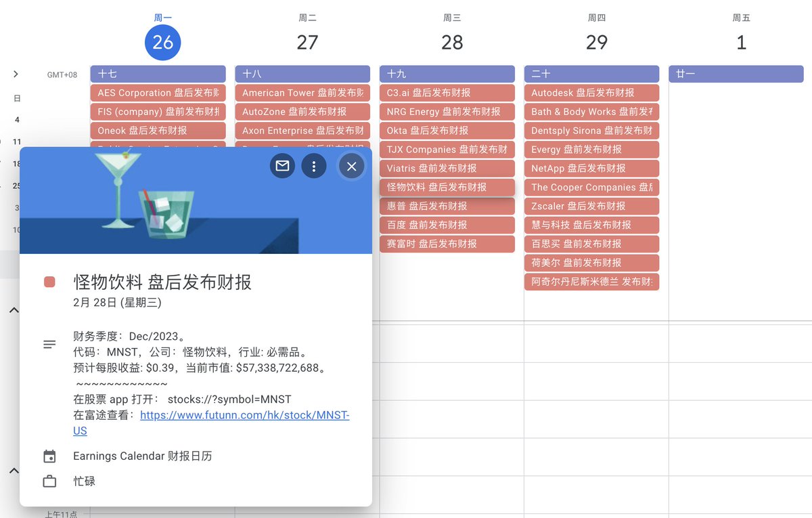The width and height of the screenshot is (812, 518).
Task: Click the red event color square
Action: 49,282
